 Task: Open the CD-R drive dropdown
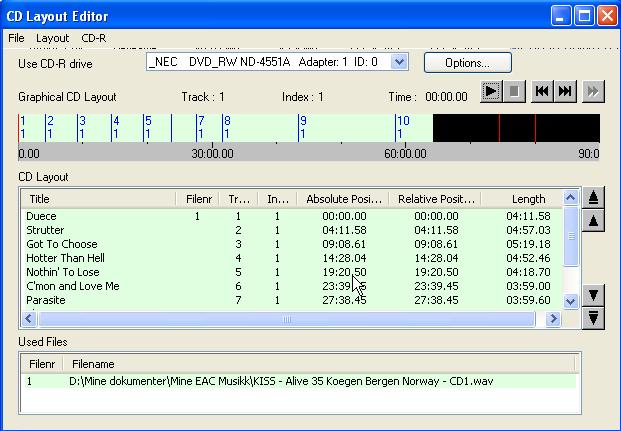tap(399, 62)
